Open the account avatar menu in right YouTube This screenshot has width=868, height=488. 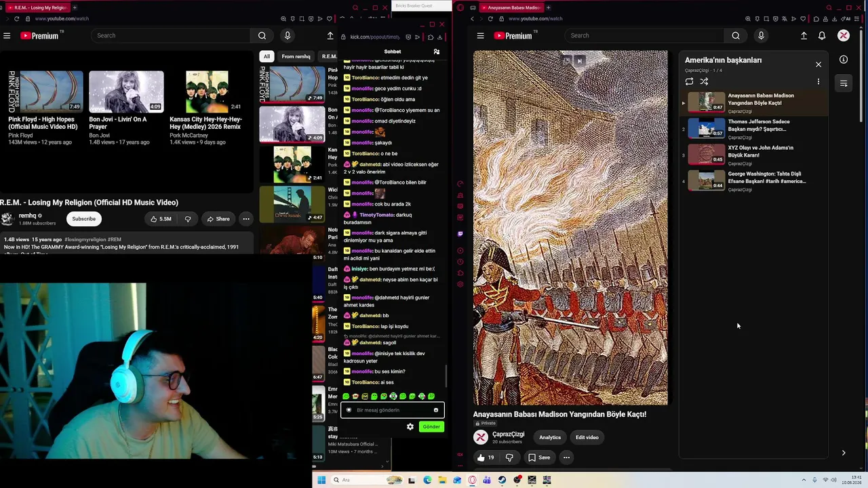click(844, 35)
